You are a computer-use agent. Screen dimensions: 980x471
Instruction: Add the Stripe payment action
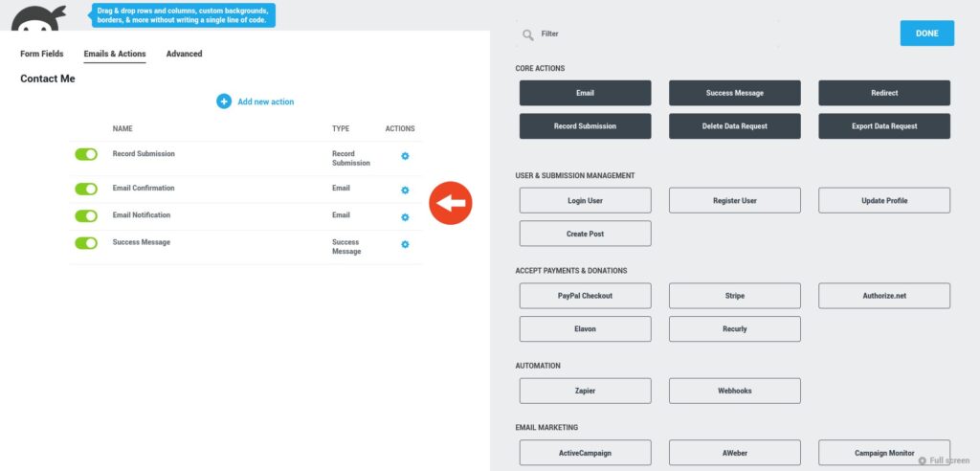734,296
